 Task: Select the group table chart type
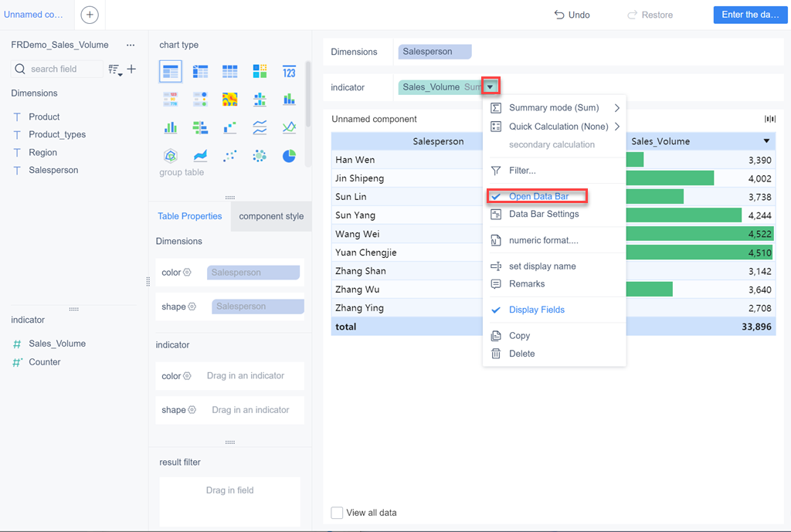171,72
